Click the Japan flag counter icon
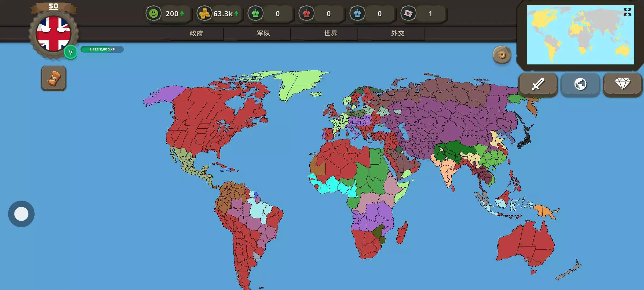This screenshot has width=644, height=290. click(x=408, y=13)
